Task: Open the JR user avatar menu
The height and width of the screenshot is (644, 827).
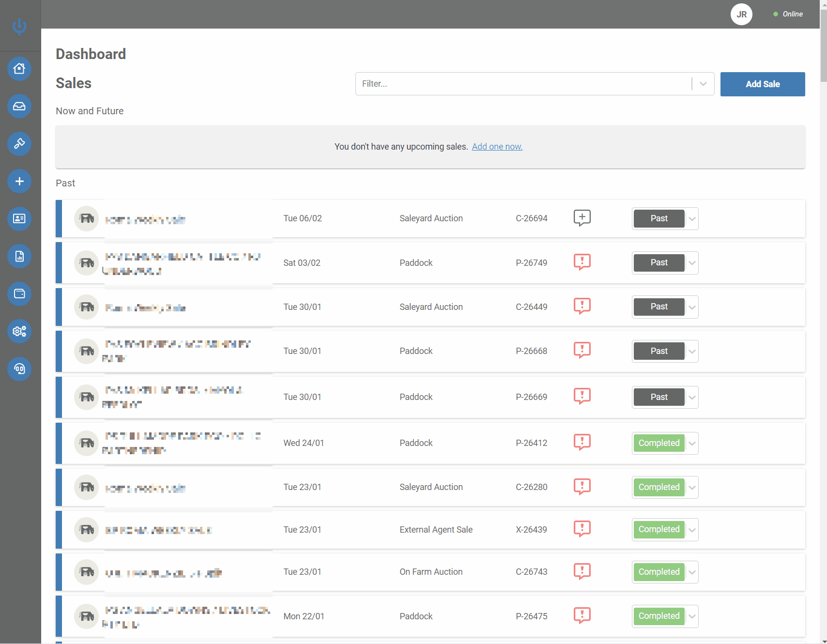Action: point(741,15)
